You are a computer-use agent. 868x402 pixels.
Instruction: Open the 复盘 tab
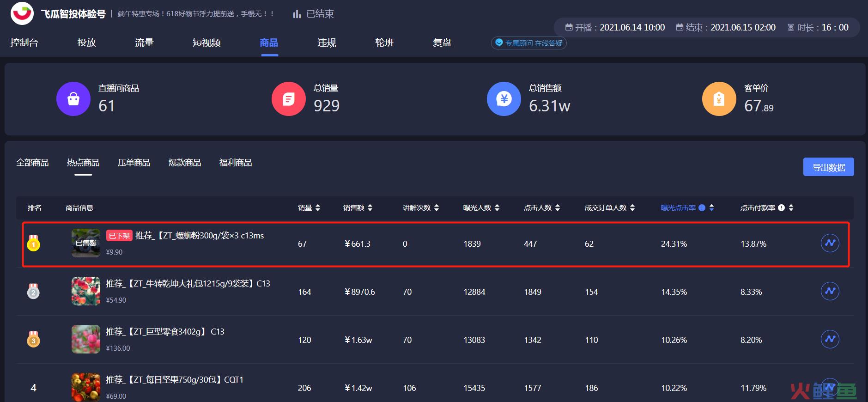[x=442, y=43]
